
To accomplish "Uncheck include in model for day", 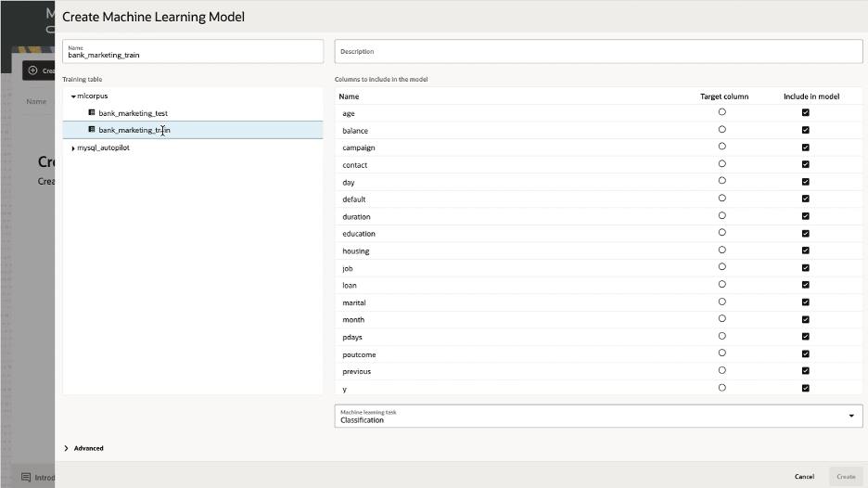I will [806, 182].
